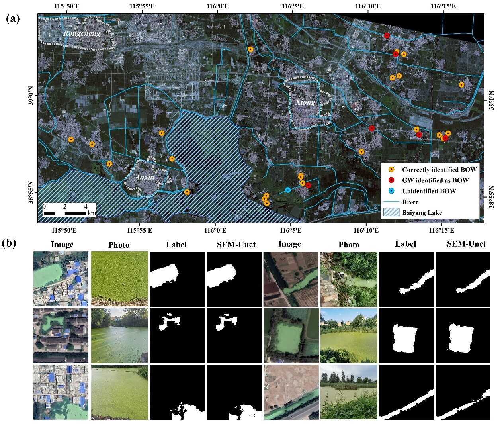Viewport: 504px width, 429px height.
Task: Click the panel (a) label
Action: tap(13, 18)
